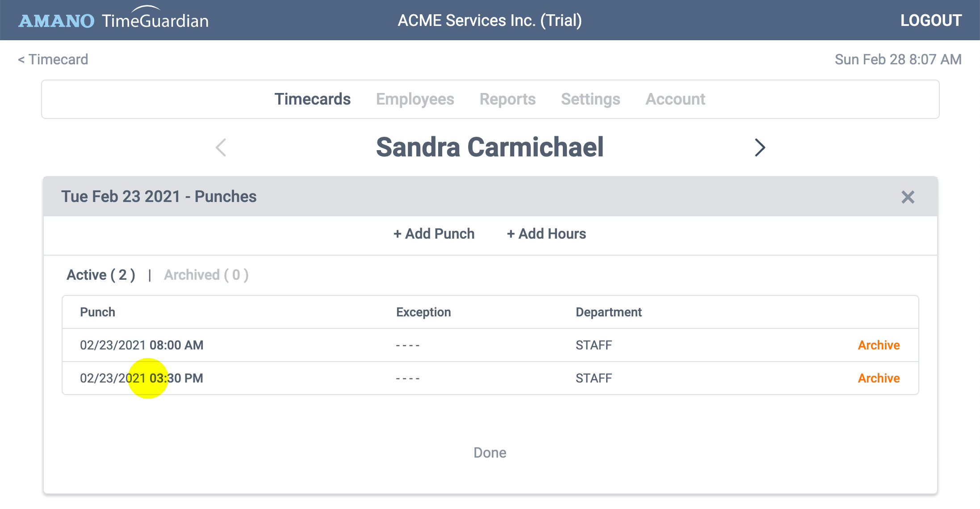
Task: Open the Account tab
Action: tap(675, 99)
